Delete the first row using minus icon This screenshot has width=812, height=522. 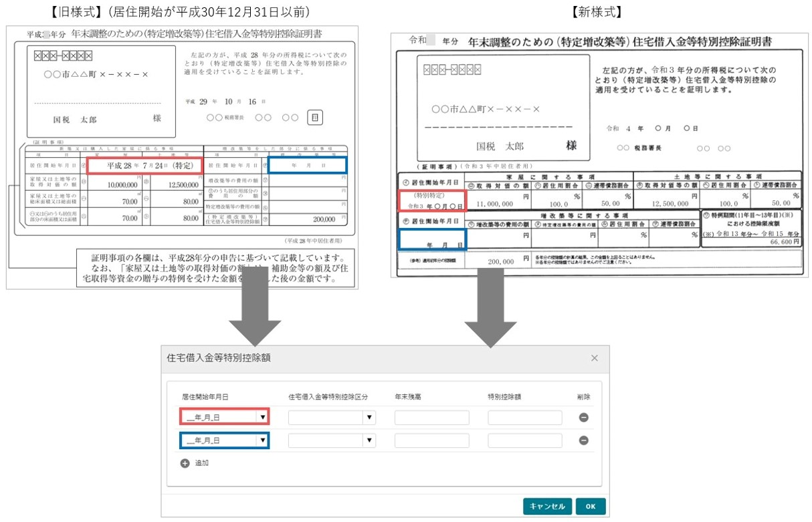(x=583, y=418)
